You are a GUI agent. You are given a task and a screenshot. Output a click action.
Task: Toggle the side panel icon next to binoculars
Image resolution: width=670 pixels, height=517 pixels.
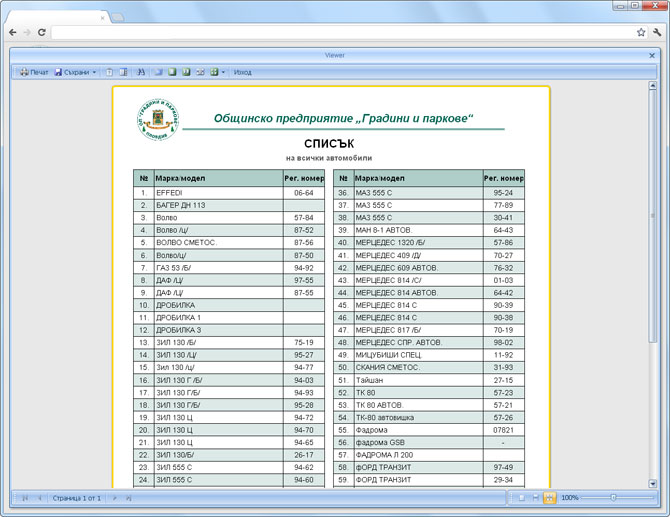tap(123, 72)
